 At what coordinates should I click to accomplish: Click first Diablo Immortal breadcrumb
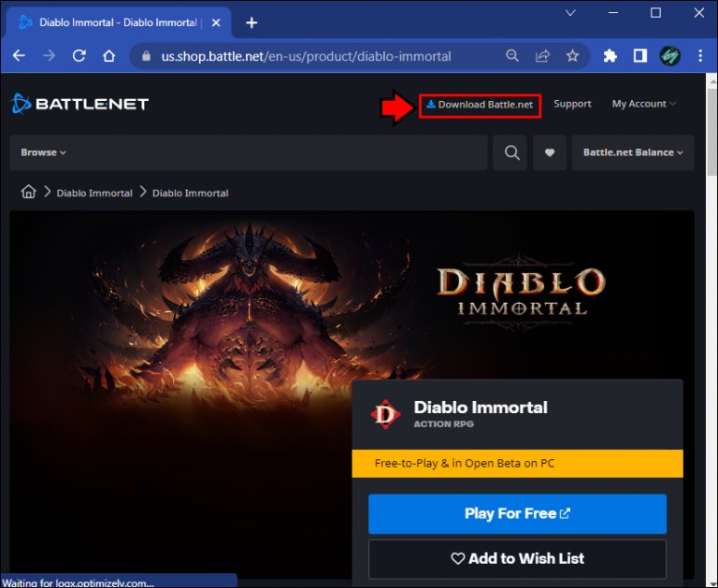pyautogui.click(x=94, y=194)
